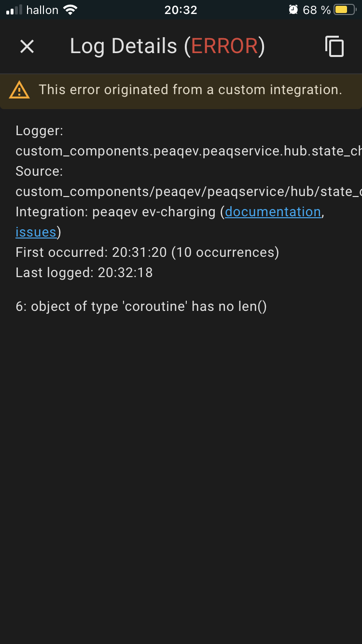The height and width of the screenshot is (644, 362).
Task: Tap the First occurred timestamp
Action: coord(147,252)
